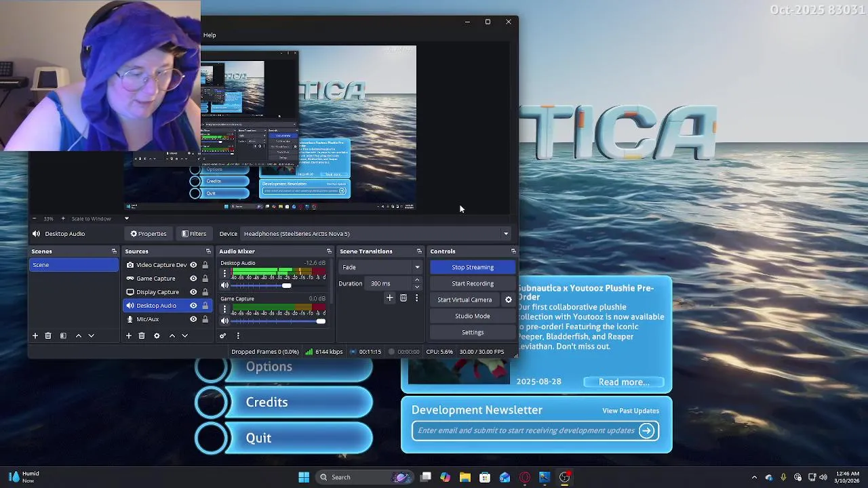Open advanced audio properties gears icon
This screenshot has width=868, height=488.
click(x=222, y=335)
